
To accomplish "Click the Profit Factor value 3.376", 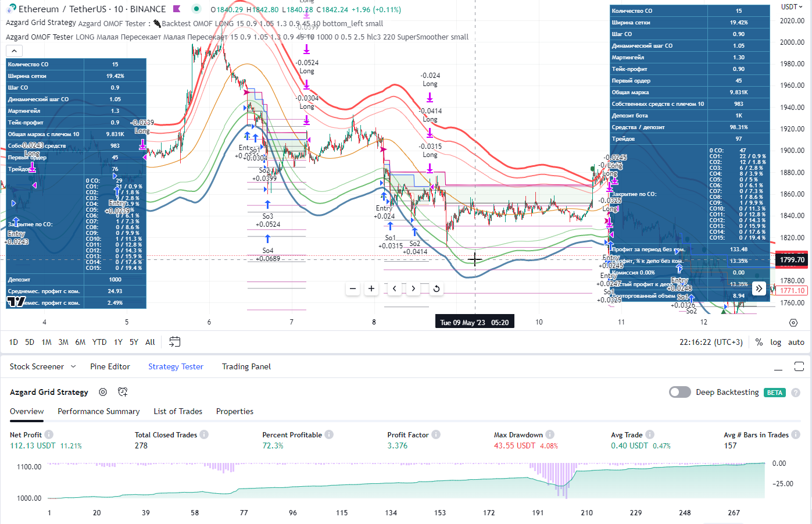I will (x=398, y=445).
